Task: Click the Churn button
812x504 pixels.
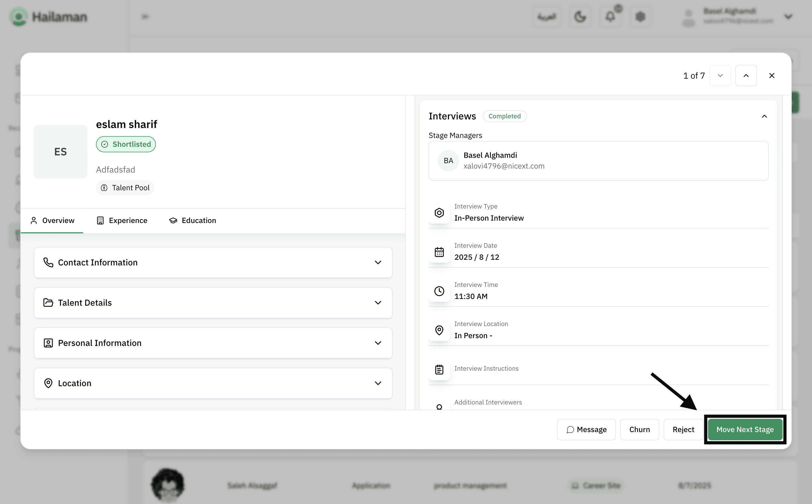Action: (x=639, y=429)
